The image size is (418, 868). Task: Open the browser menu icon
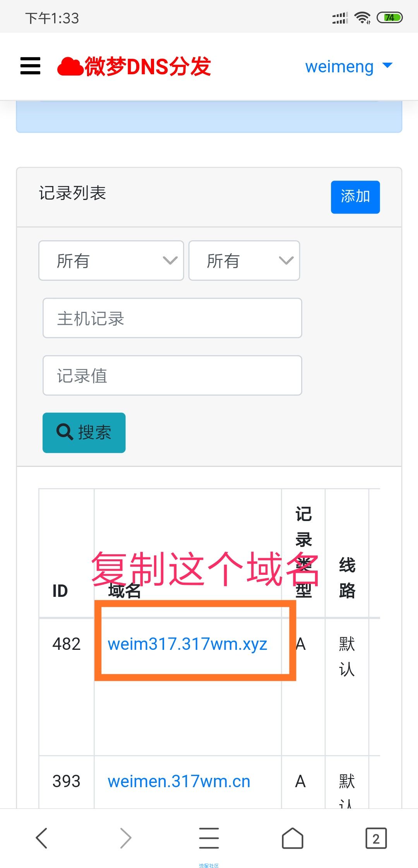click(x=209, y=838)
